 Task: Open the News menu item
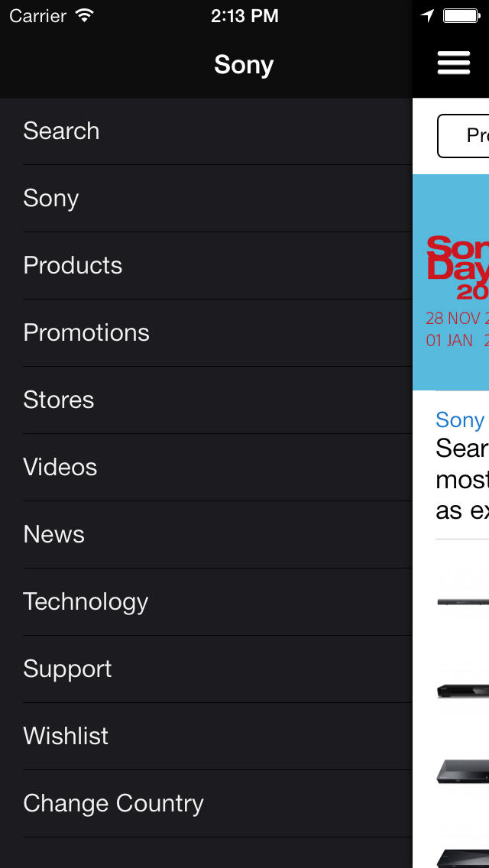click(53, 535)
